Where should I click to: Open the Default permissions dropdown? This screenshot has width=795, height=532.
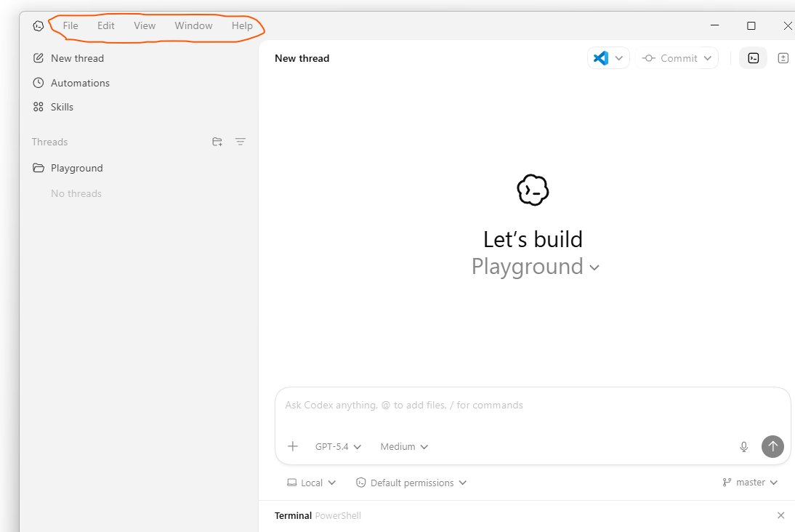(x=411, y=483)
